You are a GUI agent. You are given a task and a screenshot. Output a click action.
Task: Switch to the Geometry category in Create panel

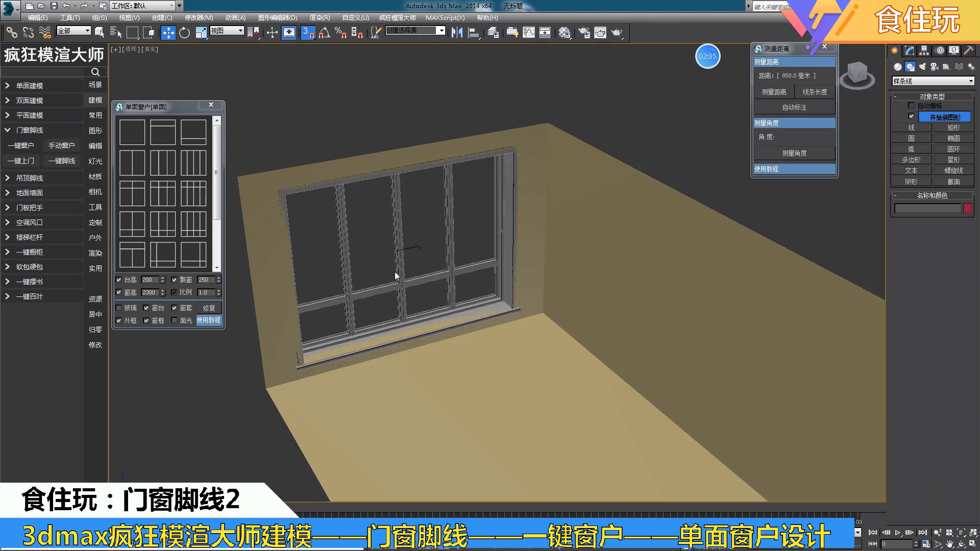point(898,67)
